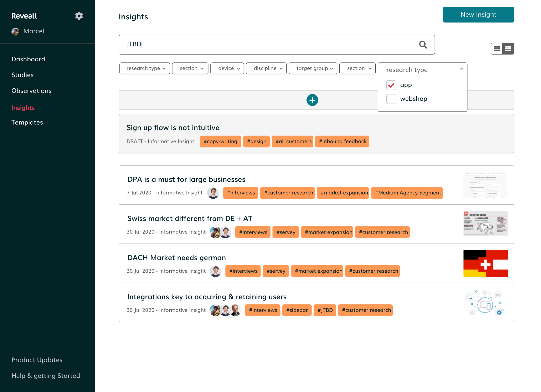
Task: Click the New Insight button
Action: click(x=478, y=15)
